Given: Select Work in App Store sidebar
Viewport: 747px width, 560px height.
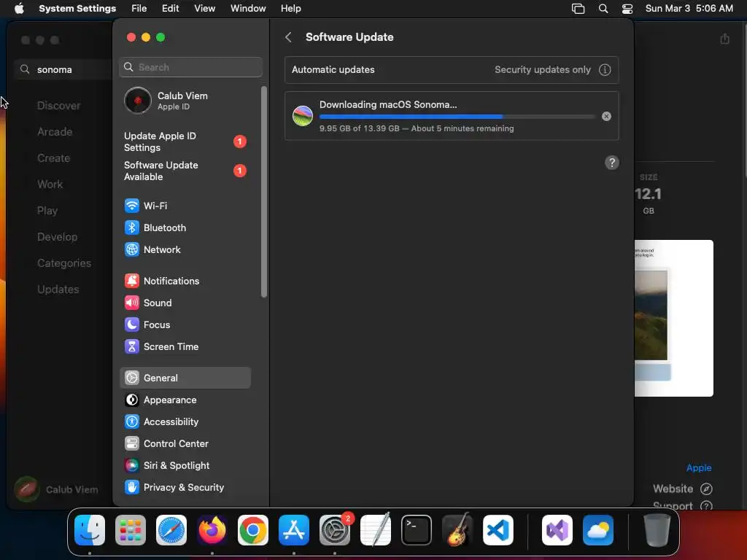Looking at the screenshot, I should coord(50,184).
